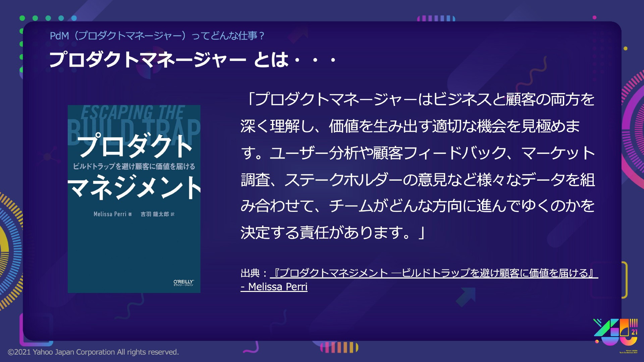Click the quote line beginning み合わせて、チーム

[418, 205]
